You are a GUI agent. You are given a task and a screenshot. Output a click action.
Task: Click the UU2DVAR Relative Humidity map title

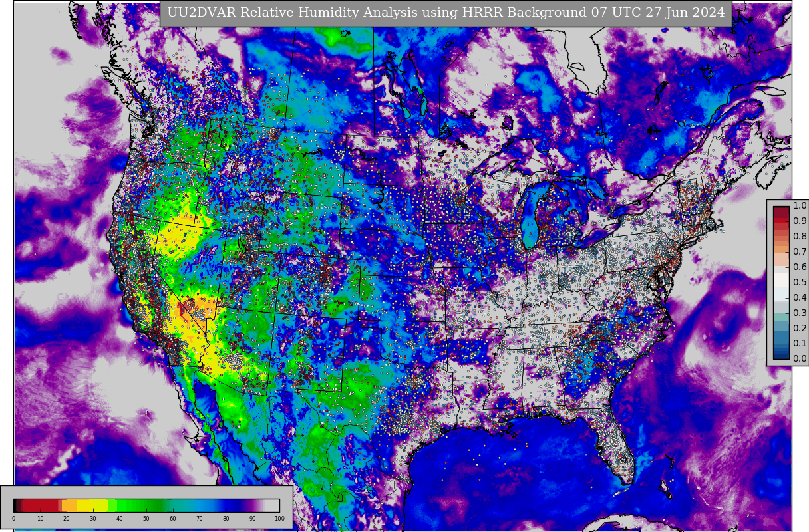[446, 13]
